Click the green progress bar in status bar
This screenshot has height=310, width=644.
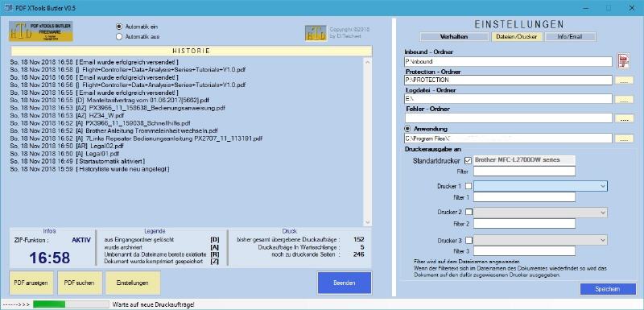tap(49, 304)
